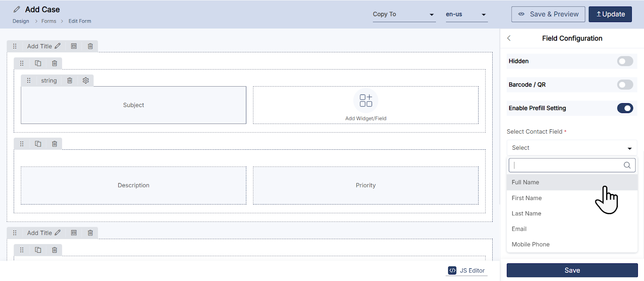
Task: Click the Save & Preview button
Action: (548, 14)
